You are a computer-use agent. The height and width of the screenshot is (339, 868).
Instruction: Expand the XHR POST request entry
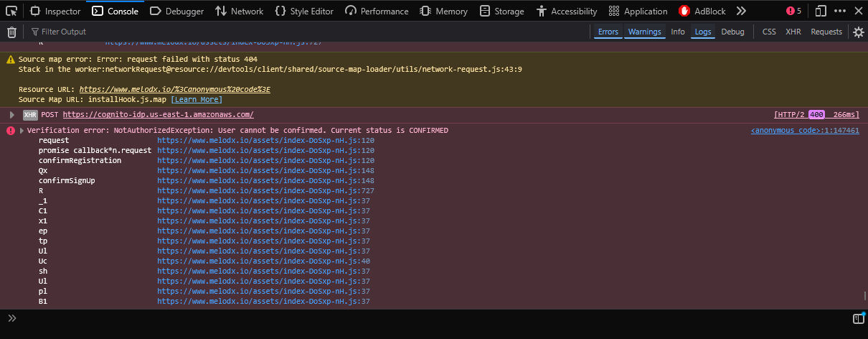pos(12,115)
